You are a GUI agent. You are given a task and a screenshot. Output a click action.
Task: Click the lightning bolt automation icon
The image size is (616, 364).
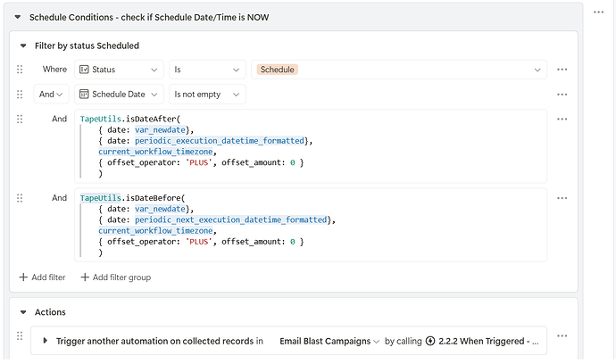[430, 341]
